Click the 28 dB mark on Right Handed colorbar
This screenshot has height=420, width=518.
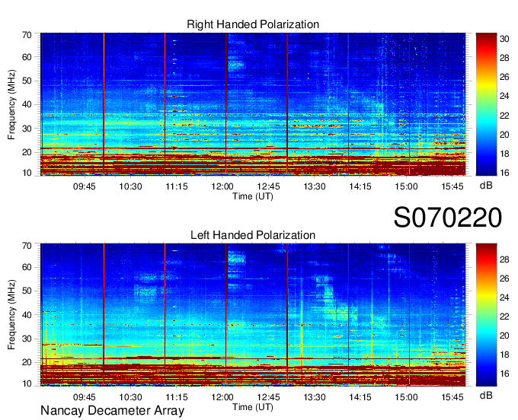504,58
